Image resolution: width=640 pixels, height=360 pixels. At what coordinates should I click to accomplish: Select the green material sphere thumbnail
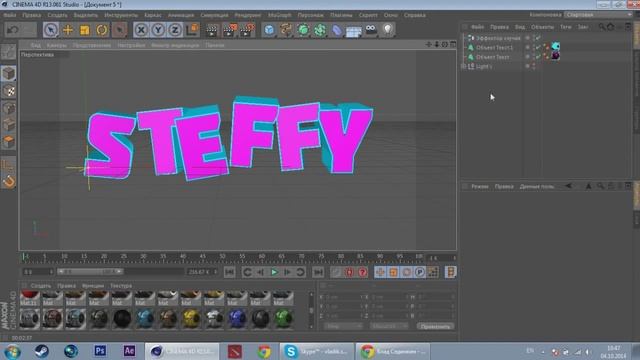click(x=283, y=319)
